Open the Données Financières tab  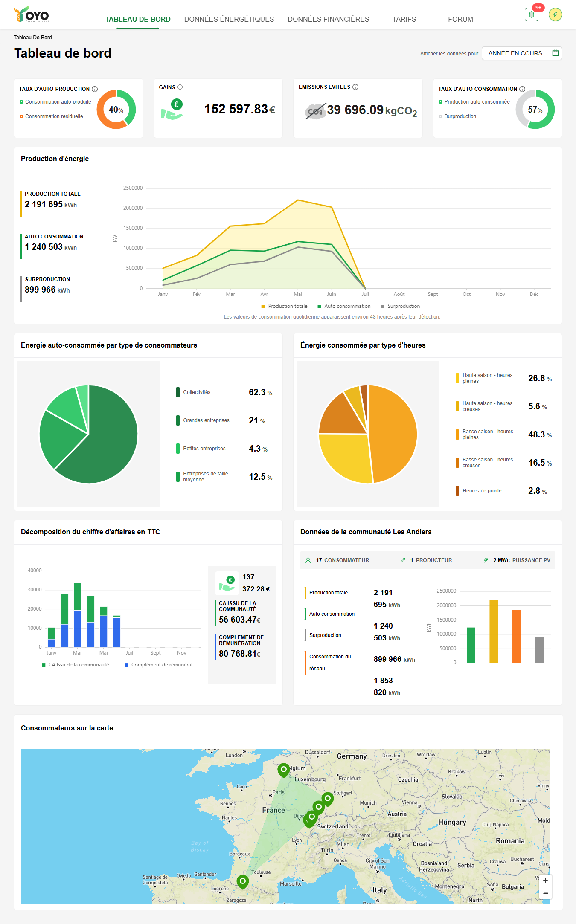pyautogui.click(x=328, y=19)
